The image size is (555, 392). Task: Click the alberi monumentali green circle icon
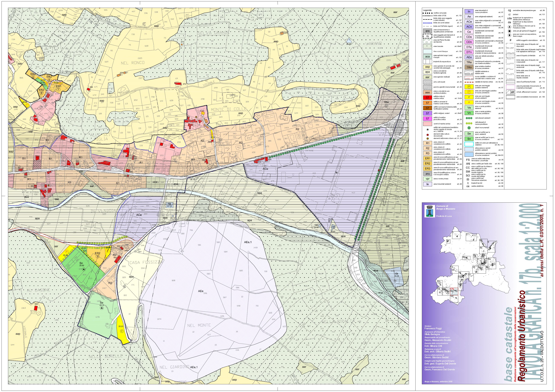469,128
